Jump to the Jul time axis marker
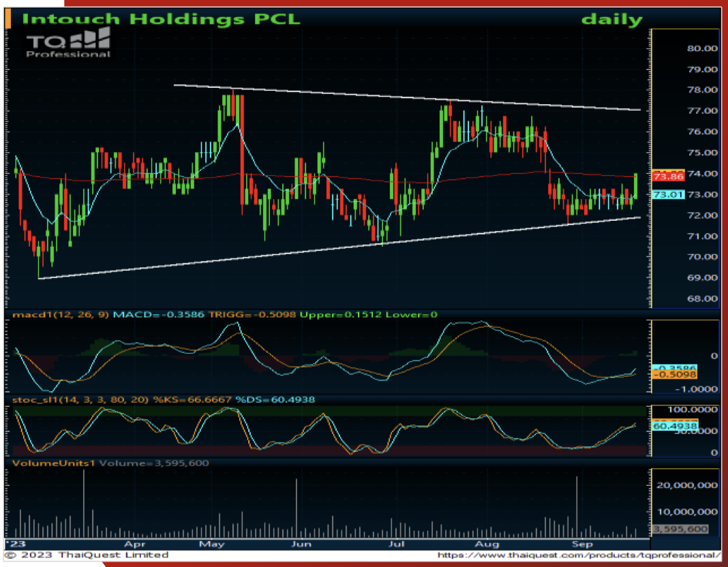728x567 pixels. [x=396, y=545]
